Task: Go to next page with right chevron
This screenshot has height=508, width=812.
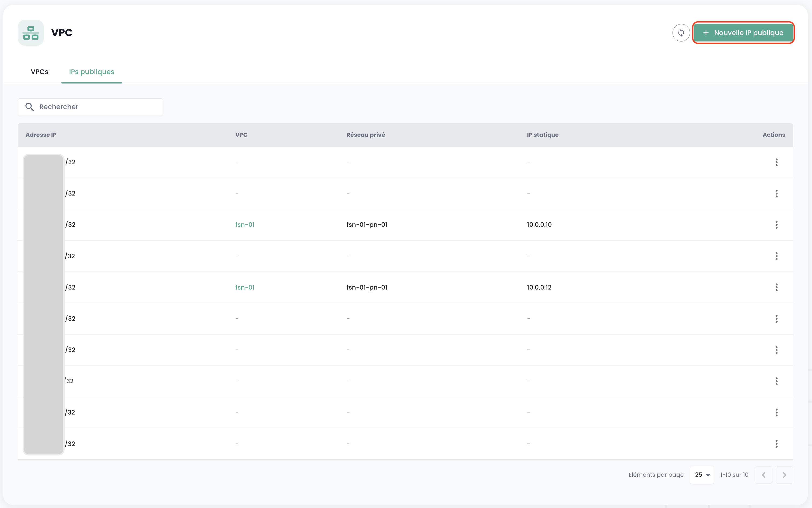Action: click(784, 475)
